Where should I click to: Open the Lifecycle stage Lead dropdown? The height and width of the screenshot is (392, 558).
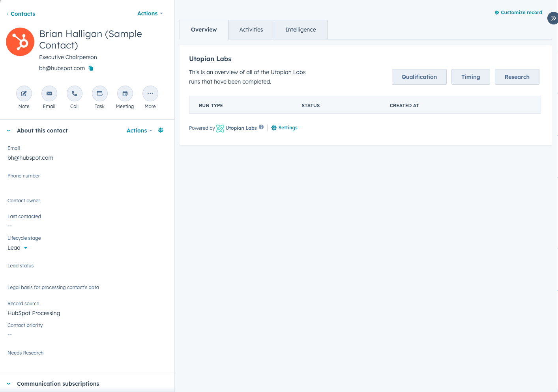[x=18, y=248]
